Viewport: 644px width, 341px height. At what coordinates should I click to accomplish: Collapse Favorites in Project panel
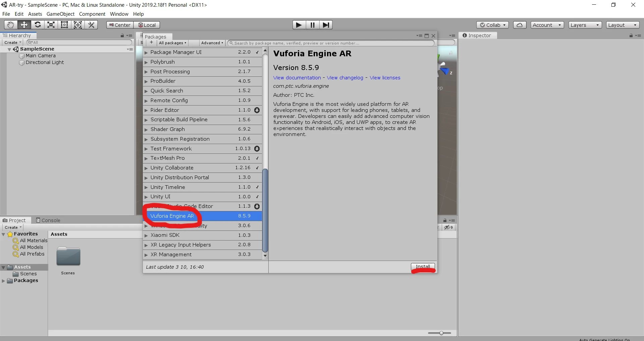click(3, 234)
